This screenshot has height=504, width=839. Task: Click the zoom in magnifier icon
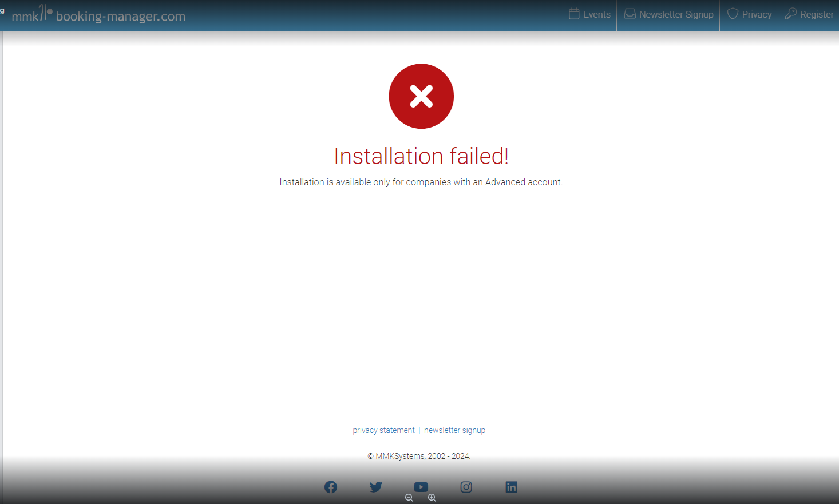(432, 498)
